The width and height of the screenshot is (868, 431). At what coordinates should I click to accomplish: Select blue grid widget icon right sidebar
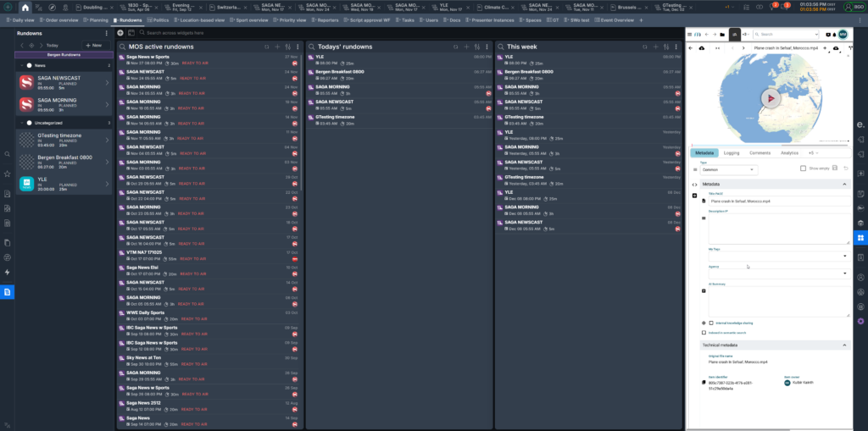tap(860, 237)
